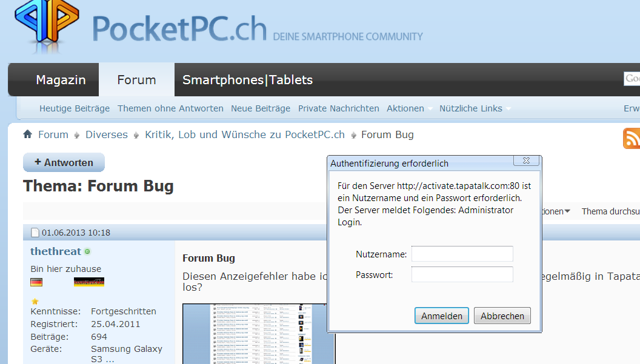This screenshot has height=364, width=640.
Task: Click the yellow reputation star icon
Action: 35,302
